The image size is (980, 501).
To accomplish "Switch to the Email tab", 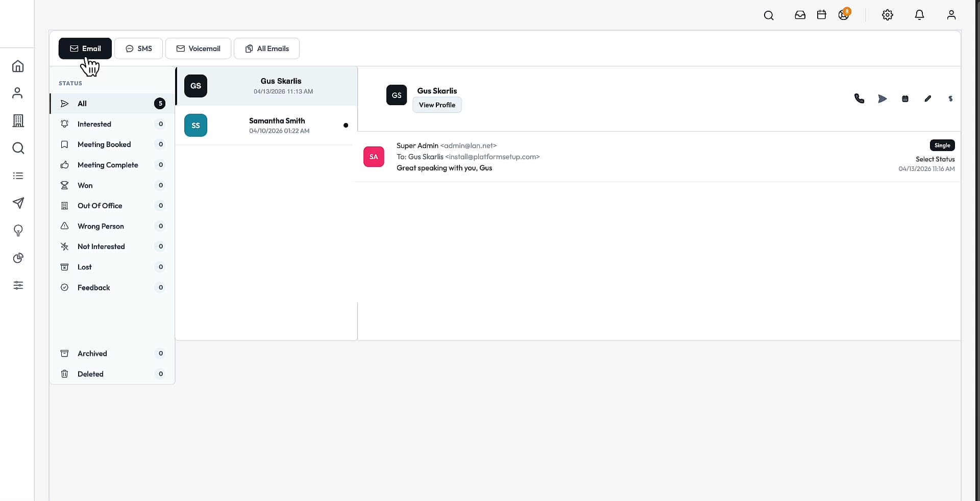I will point(85,48).
